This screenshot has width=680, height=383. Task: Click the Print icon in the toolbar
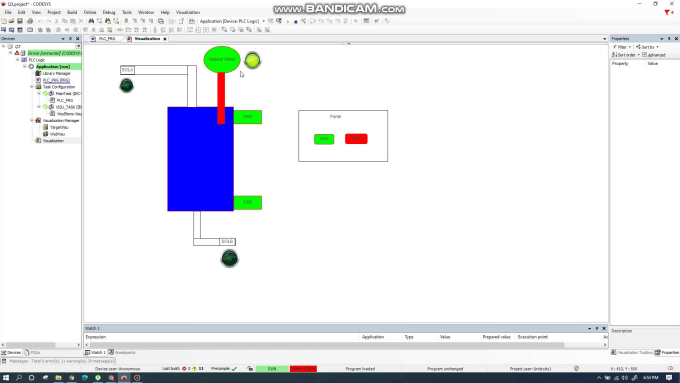pos(30,21)
